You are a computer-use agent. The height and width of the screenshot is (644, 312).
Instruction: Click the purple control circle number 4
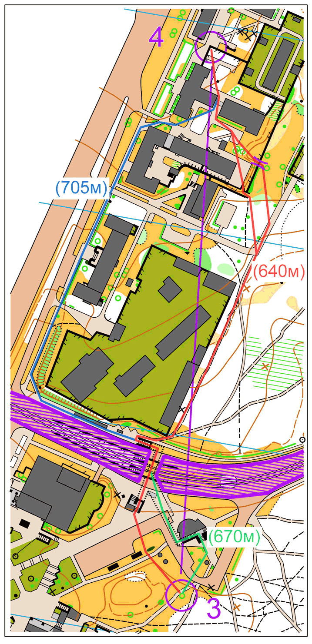pyautogui.click(x=211, y=46)
